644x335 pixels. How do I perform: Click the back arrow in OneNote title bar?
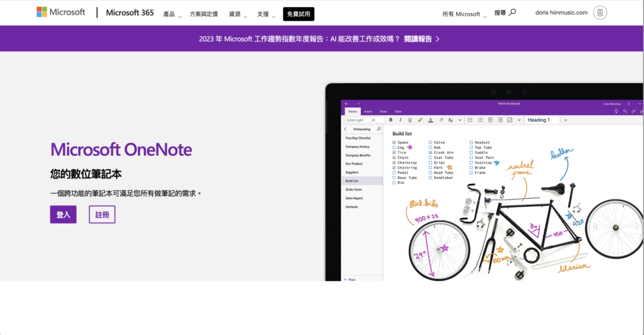347,103
